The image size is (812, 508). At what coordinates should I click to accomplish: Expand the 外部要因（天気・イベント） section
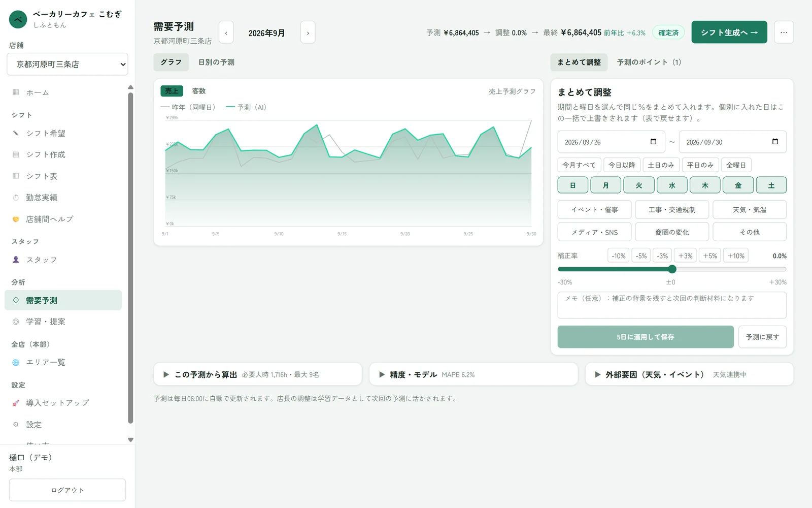point(689,374)
